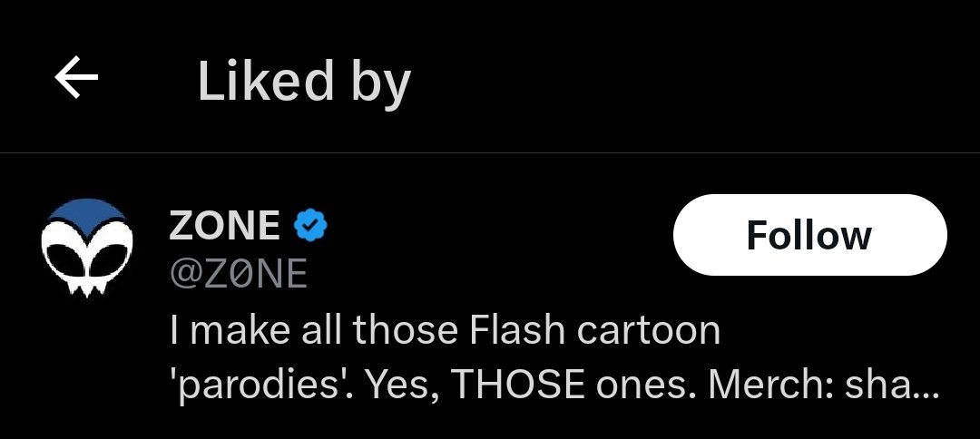Tap the checkmark verification icon

(310, 226)
